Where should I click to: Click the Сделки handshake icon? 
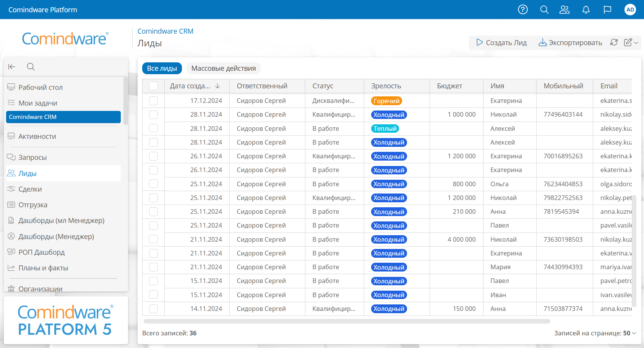(x=11, y=189)
